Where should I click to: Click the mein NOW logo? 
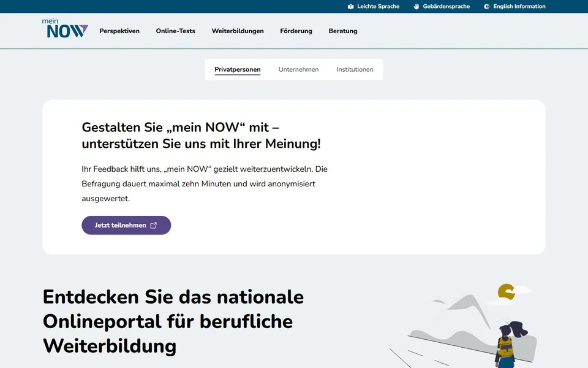tap(65, 28)
